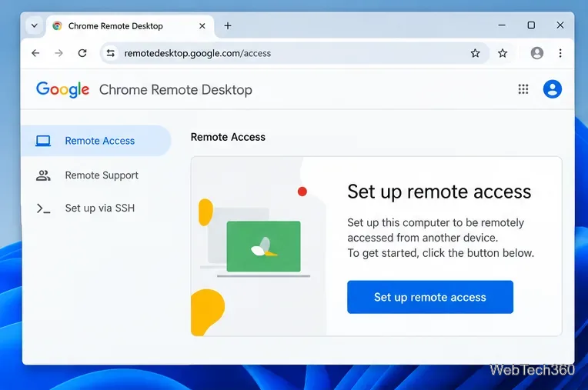Click the Google logo

point(62,89)
